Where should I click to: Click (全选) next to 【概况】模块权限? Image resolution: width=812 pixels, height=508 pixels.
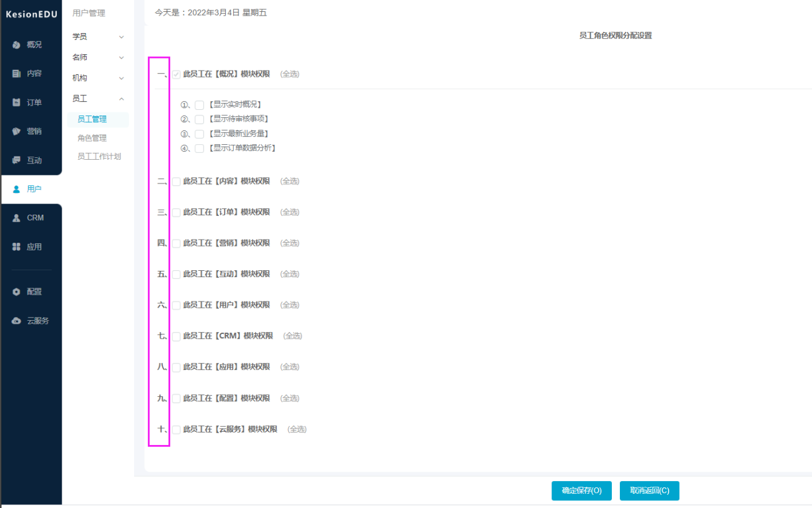click(290, 74)
